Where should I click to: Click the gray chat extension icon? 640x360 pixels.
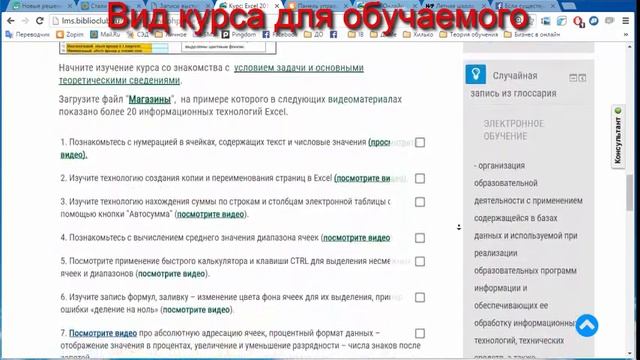pyautogui.click(x=609, y=20)
